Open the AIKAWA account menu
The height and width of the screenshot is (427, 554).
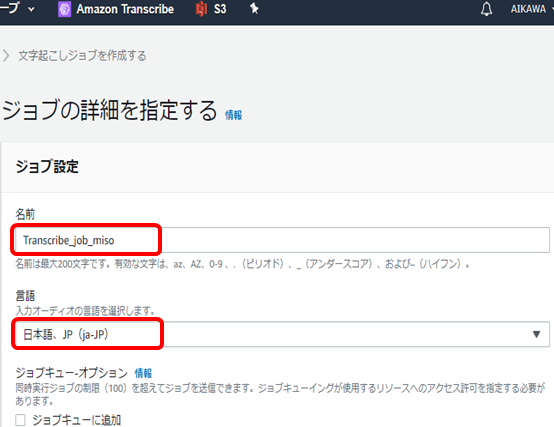[x=530, y=9]
